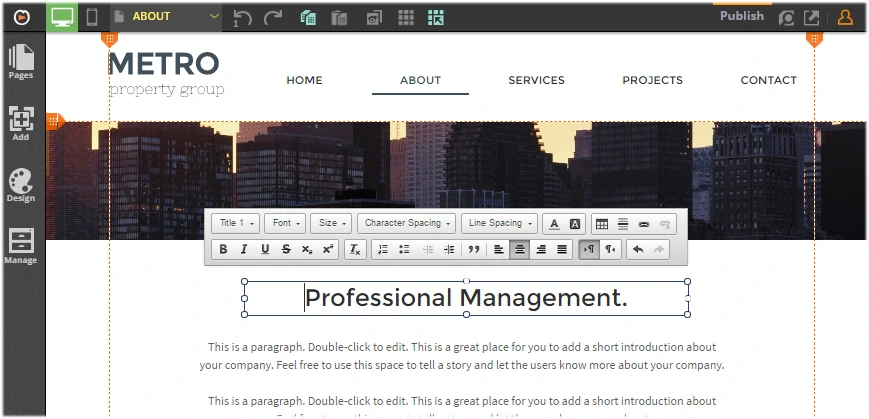Open the Font dropdown
The height and width of the screenshot is (419, 869).
click(285, 224)
